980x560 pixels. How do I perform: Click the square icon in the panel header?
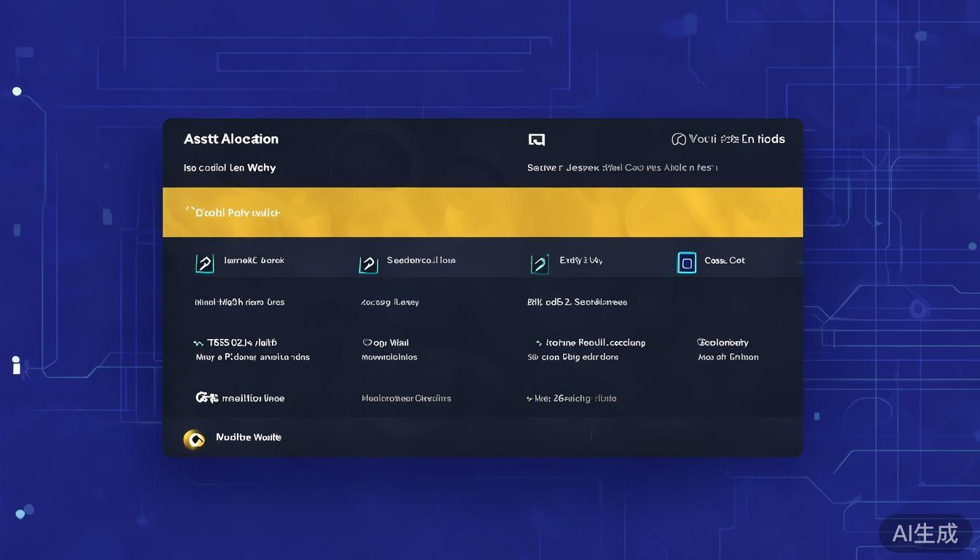pos(537,139)
